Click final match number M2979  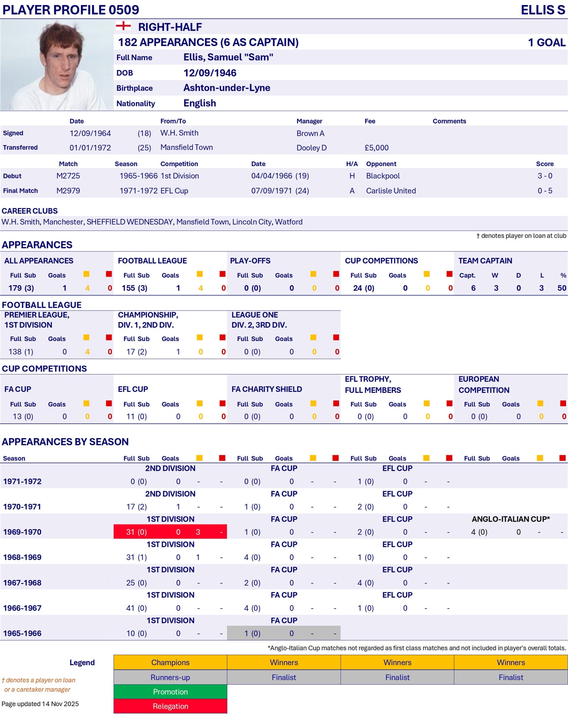pos(68,191)
